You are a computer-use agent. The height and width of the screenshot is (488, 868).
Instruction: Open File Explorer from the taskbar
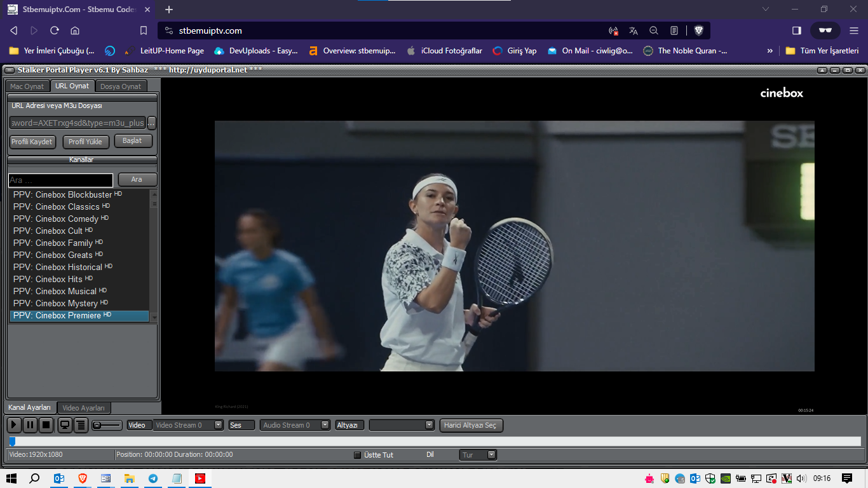[130, 478]
